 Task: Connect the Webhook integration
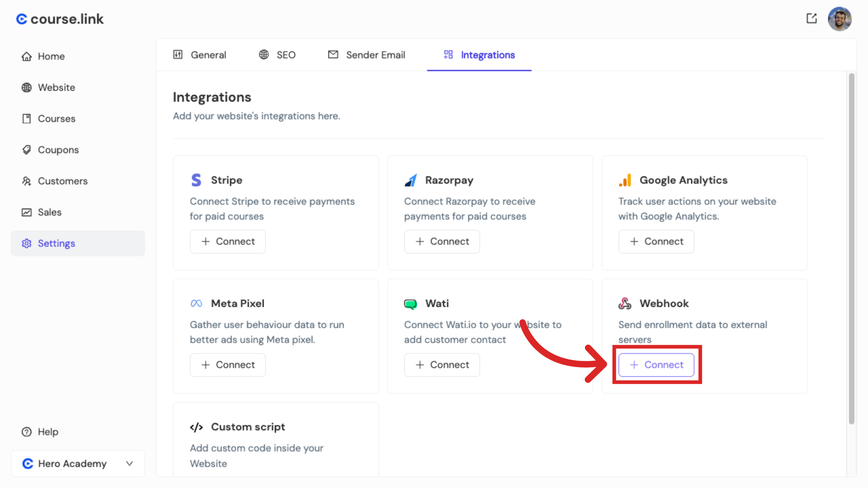coord(656,365)
